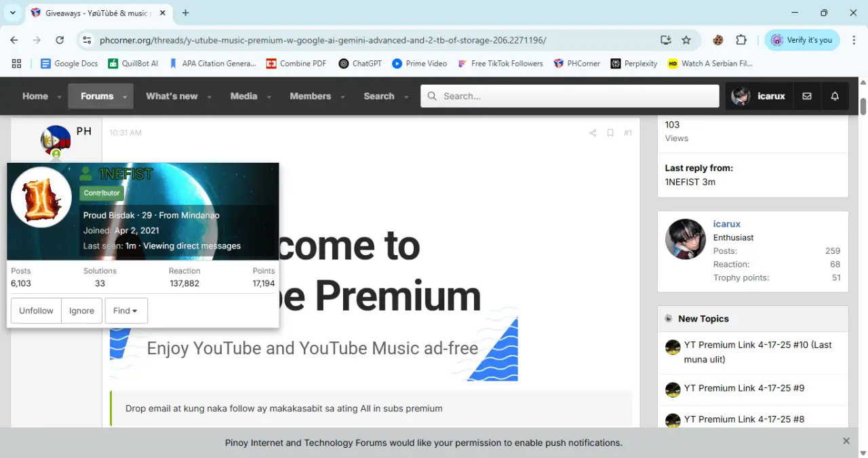Click the page vertical scrollbar thumb
Screen dimensions: 868x458
(863, 107)
